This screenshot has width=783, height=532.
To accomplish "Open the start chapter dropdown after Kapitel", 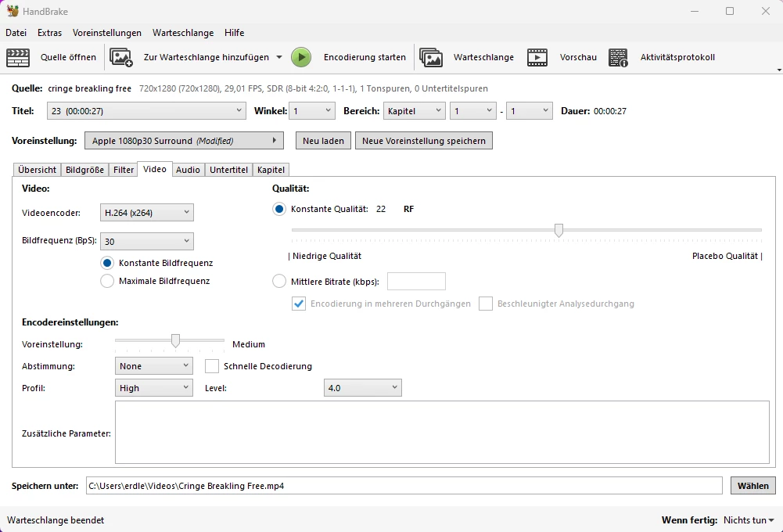I will coord(473,111).
